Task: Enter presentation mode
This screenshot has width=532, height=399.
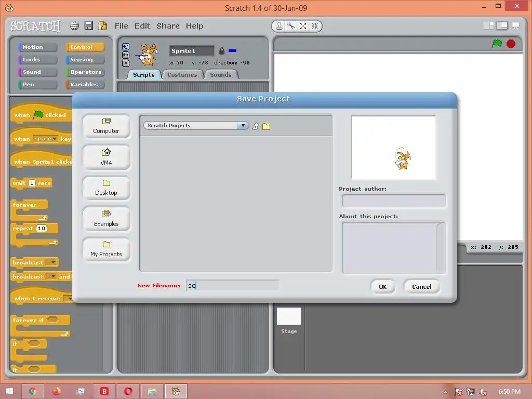Action: point(515,26)
